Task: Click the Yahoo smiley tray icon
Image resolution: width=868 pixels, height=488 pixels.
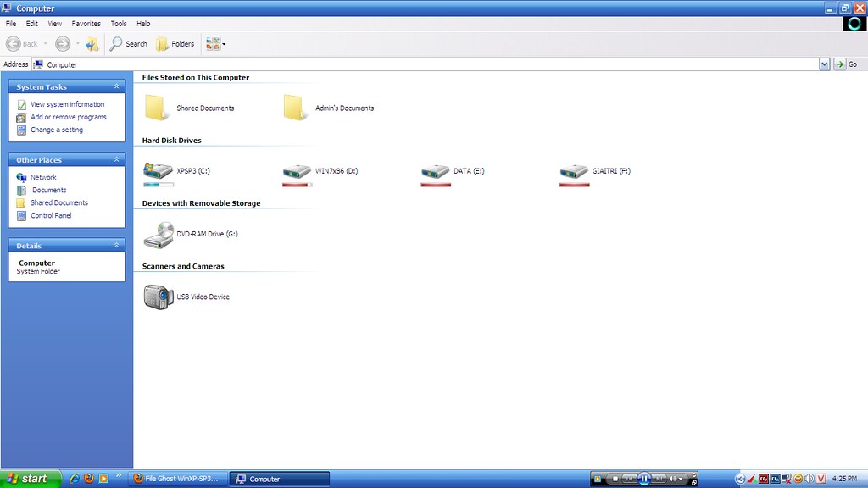Action: [x=798, y=479]
